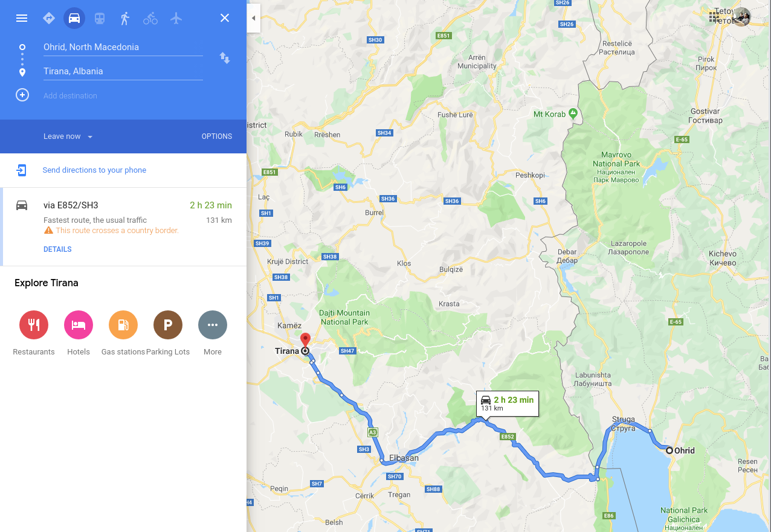Open the hamburger main menu

(22, 18)
